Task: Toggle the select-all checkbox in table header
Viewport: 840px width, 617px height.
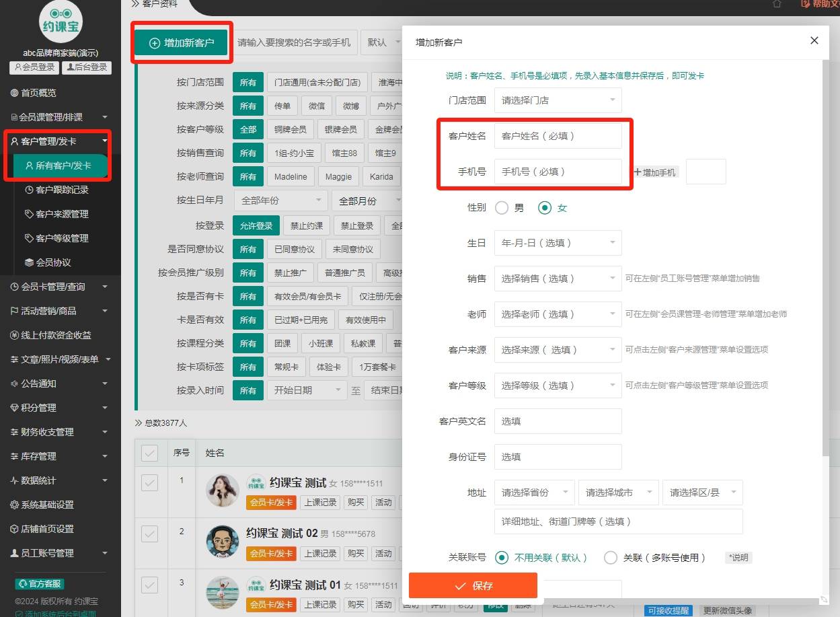Action: coord(149,453)
